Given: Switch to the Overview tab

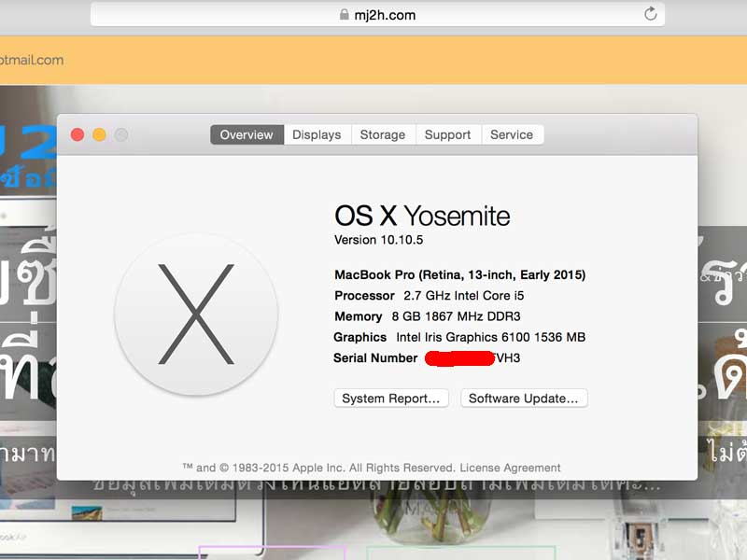Looking at the screenshot, I should point(247,134).
